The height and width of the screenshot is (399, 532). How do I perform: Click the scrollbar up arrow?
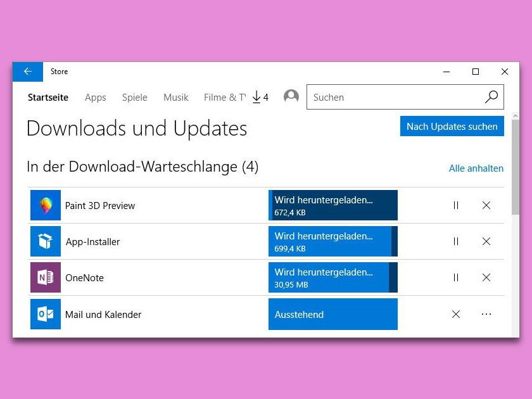pyautogui.click(x=516, y=116)
